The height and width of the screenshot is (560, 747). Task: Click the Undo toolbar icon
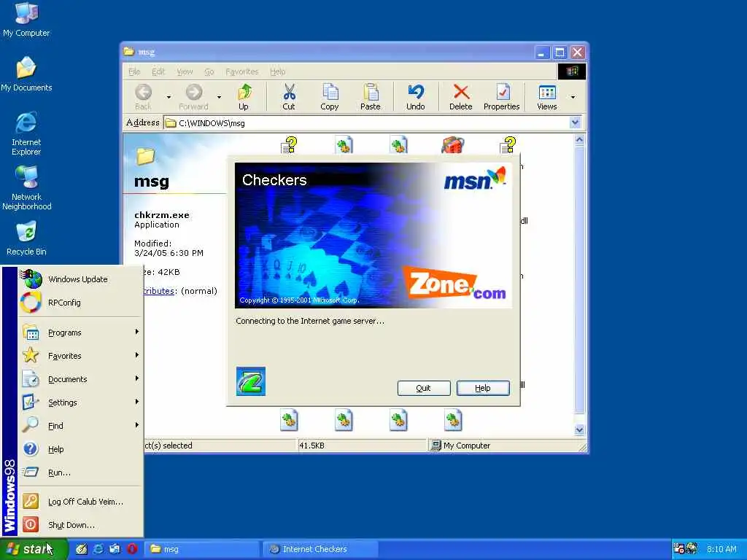(415, 97)
